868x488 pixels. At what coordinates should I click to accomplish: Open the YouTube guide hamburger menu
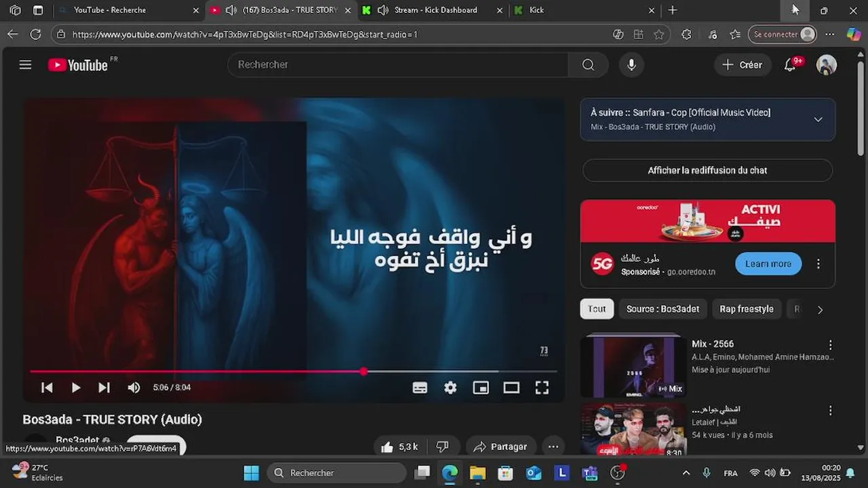(25, 65)
